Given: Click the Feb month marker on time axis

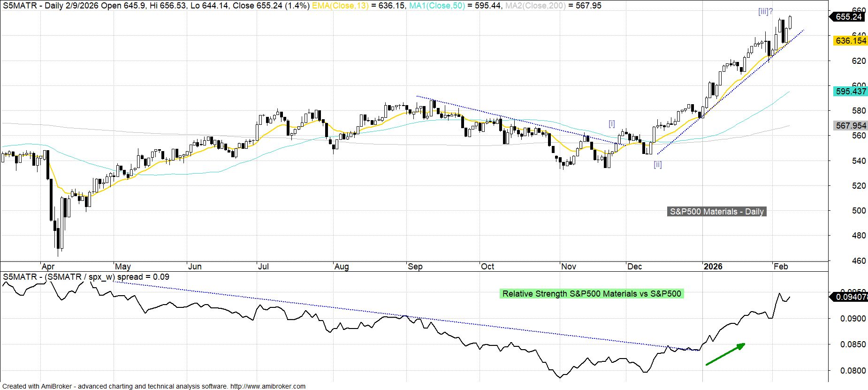Looking at the screenshot, I should (781, 267).
